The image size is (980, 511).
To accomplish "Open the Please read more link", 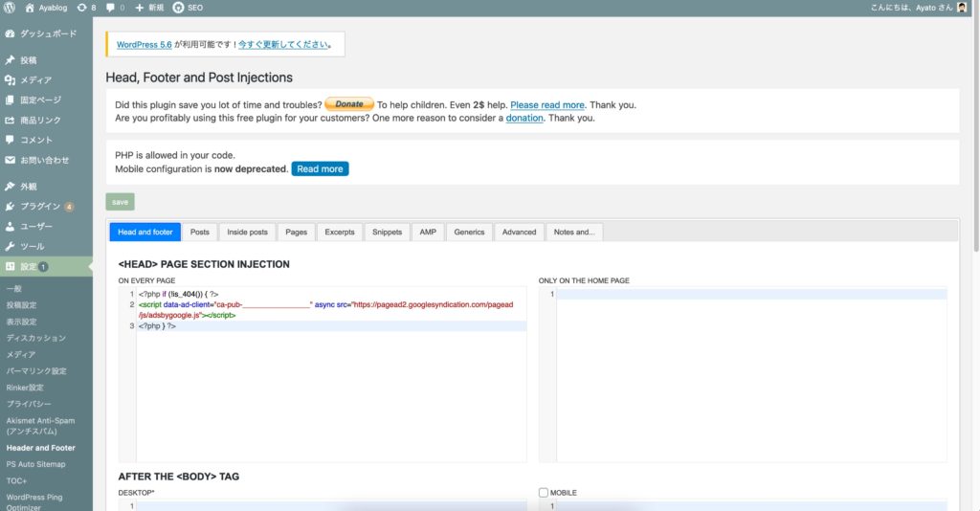I will tap(547, 105).
